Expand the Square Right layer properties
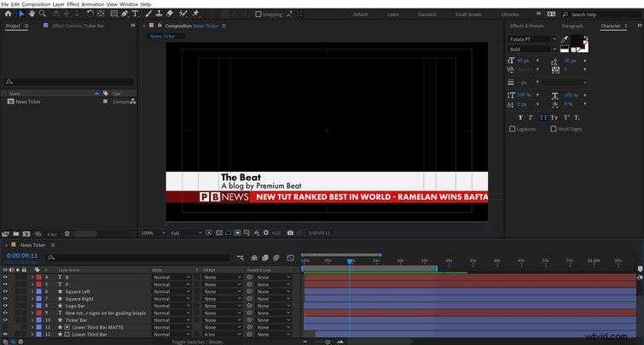 coord(32,299)
